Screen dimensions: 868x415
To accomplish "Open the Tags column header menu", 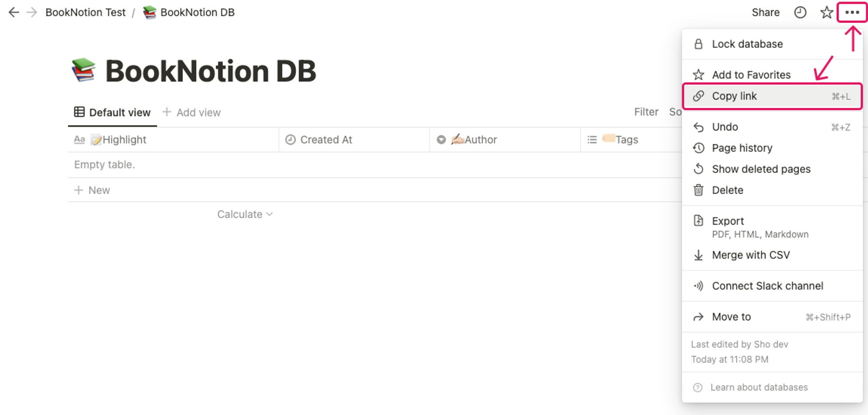I will [631, 140].
